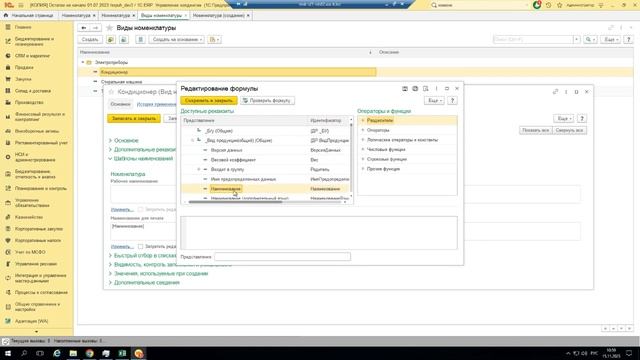Open Excel from the taskbar

[x=122, y=353]
